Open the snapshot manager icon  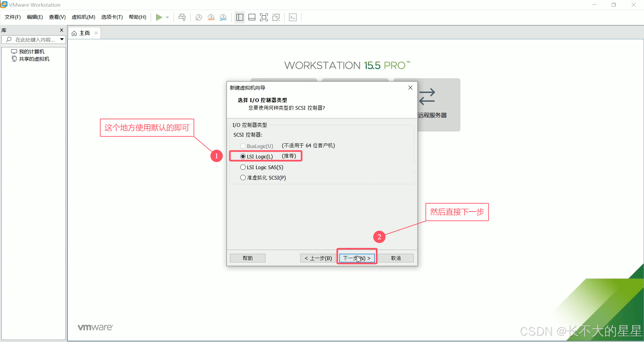click(x=223, y=17)
